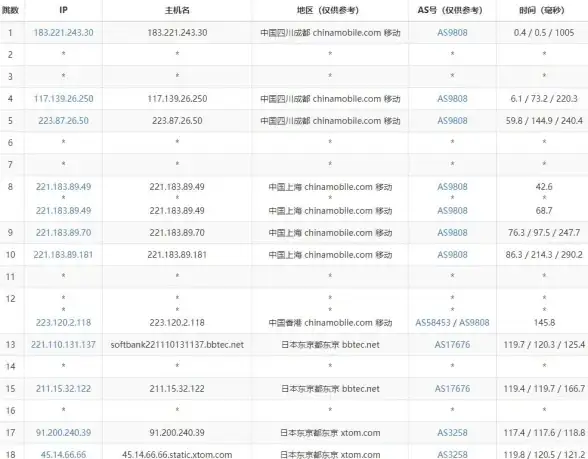Click the IP column header
Screen dimensions: 588x459
click(x=63, y=10)
